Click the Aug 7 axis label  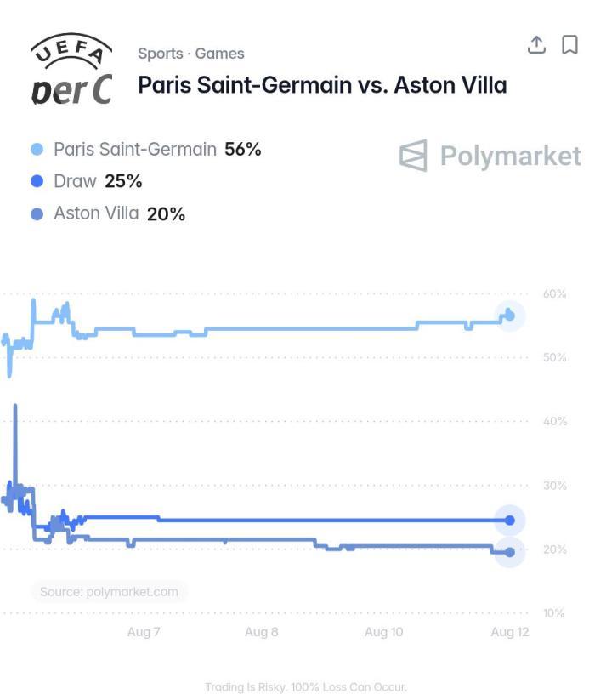(x=144, y=632)
